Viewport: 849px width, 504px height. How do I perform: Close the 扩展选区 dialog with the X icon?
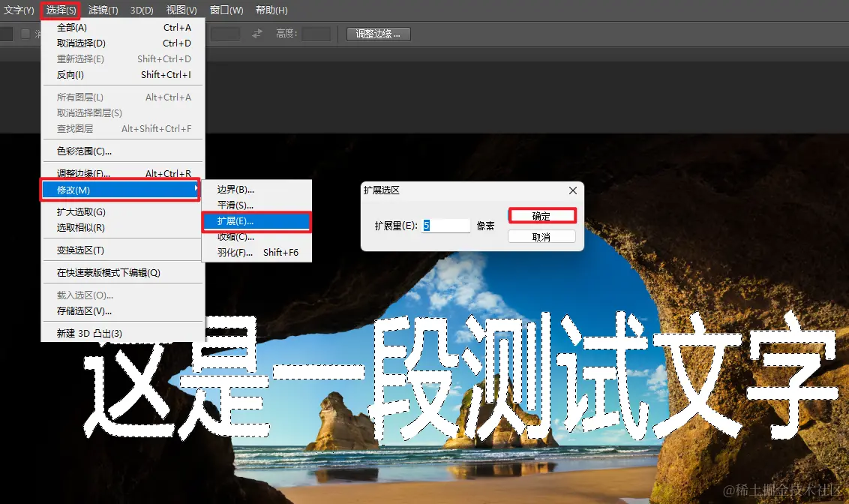572,190
